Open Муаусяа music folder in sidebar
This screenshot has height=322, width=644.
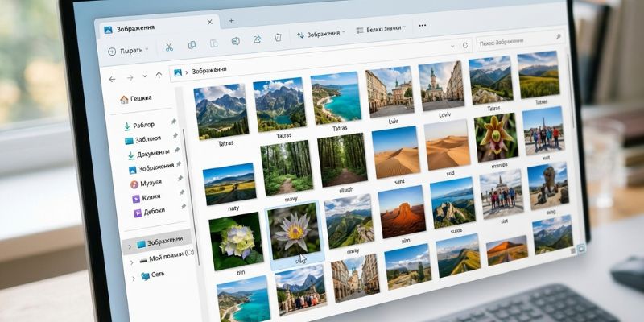146,184
